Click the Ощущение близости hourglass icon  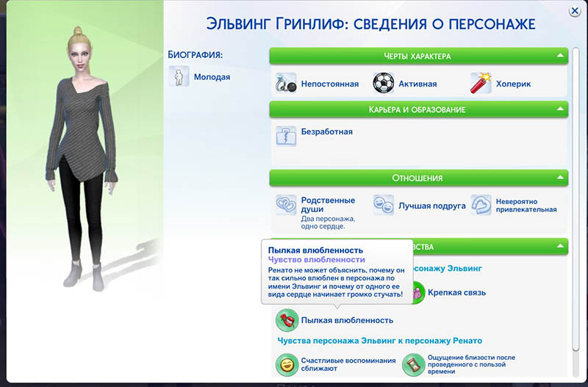(413, 364)
